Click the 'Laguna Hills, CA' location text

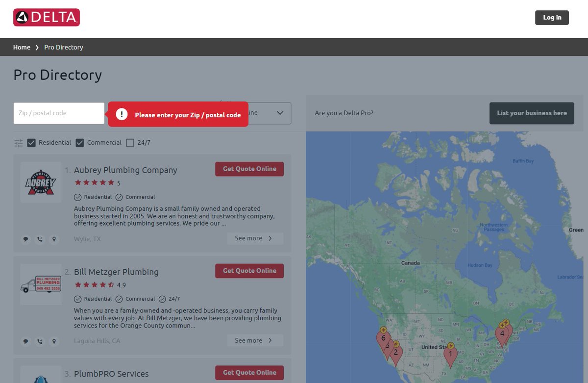tap(97, 341)
